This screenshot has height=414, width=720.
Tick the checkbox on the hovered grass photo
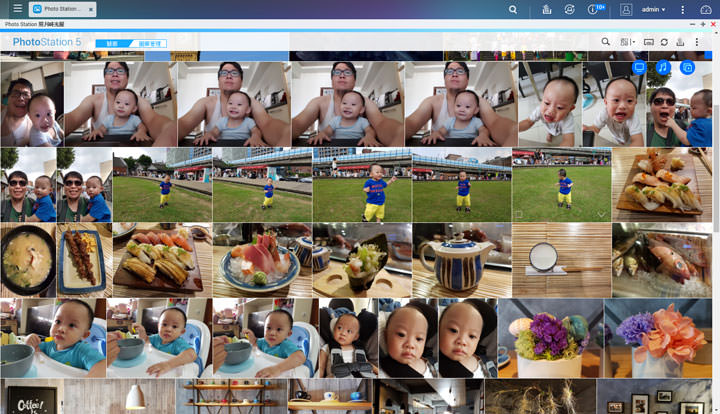pyautogui.click(x=518, y=214)
